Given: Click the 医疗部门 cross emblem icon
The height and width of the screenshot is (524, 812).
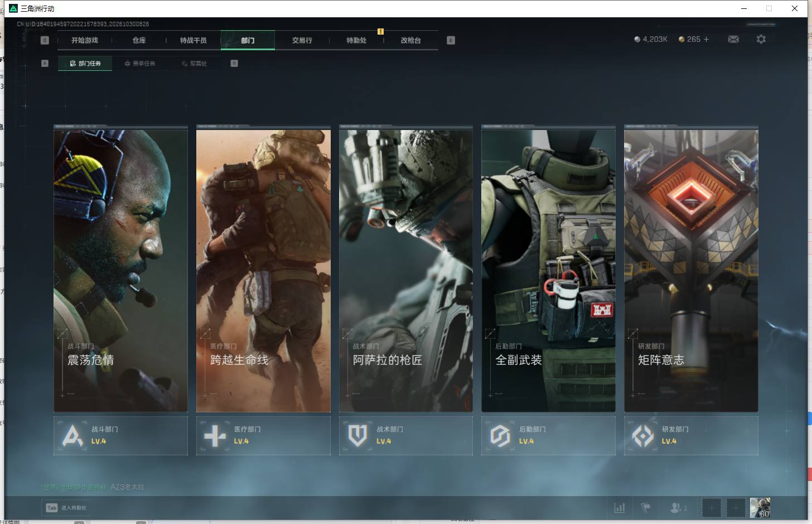Looking at the screenshot, I should (215, 435).
